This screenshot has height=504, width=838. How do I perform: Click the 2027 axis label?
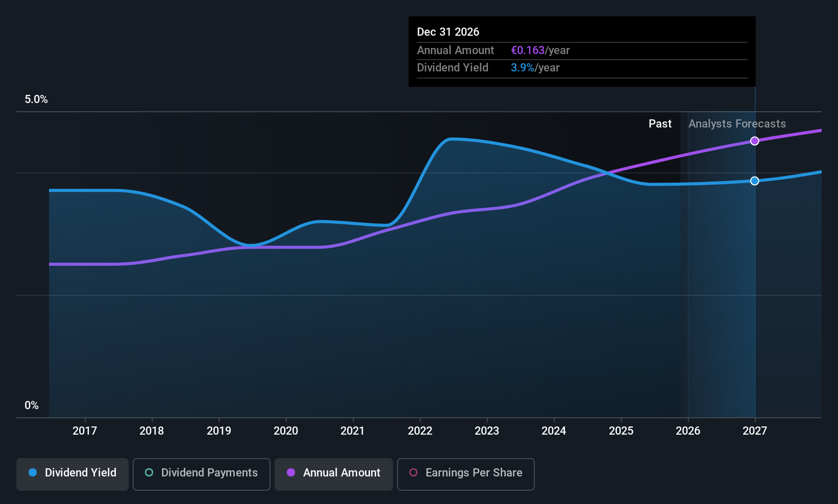[x=755, y=431]
